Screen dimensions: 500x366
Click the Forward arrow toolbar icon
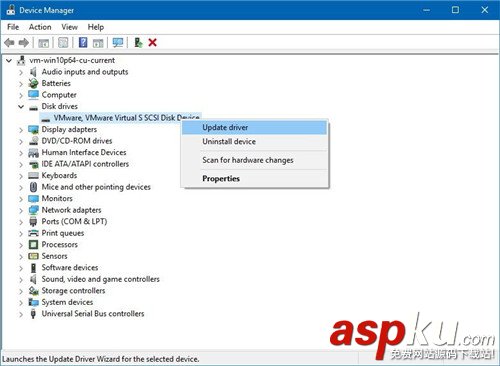coord(24,42)
